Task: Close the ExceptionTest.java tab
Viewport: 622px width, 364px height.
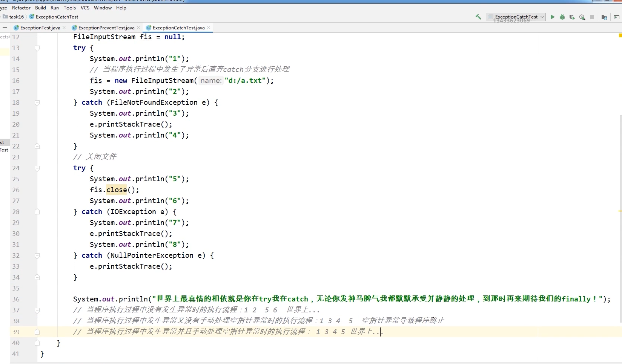Action: tap(64, 28)
